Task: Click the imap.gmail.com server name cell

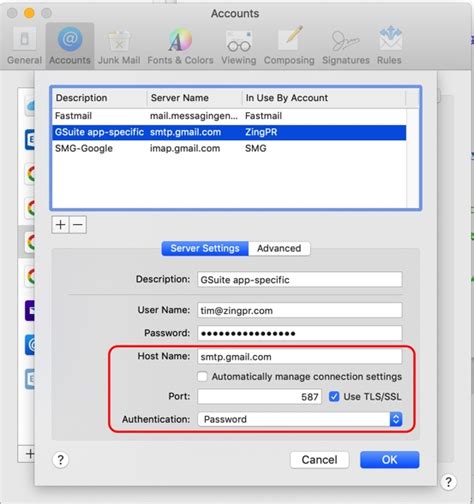Action: [185, 148]
